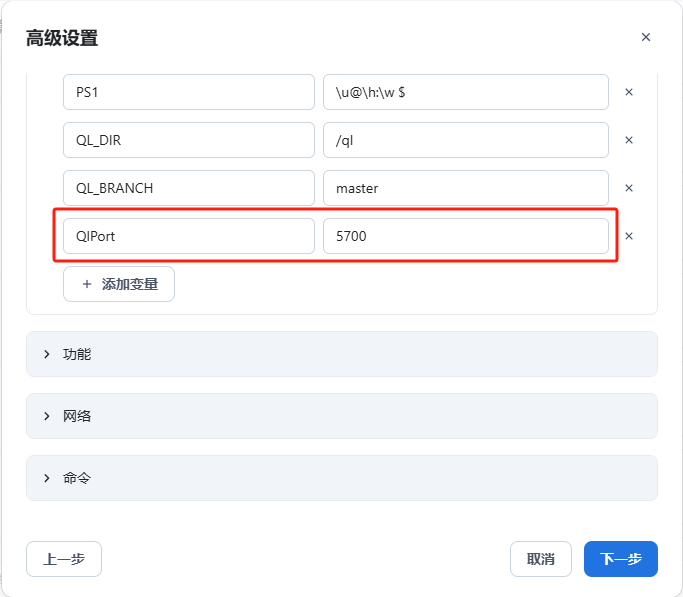Delete the QL_DIR variable row
683x597 pixels.
pyautogui.click(x=629, y=140)
